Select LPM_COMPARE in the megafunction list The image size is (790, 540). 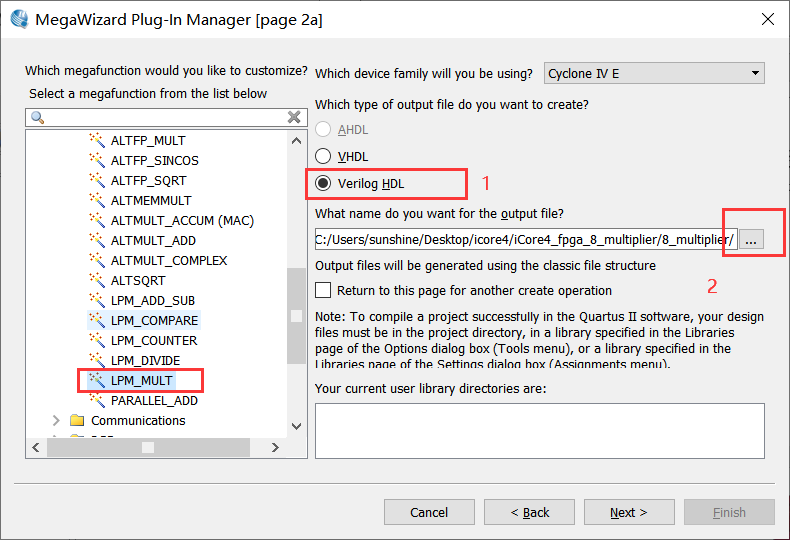[x=154, y=320]
